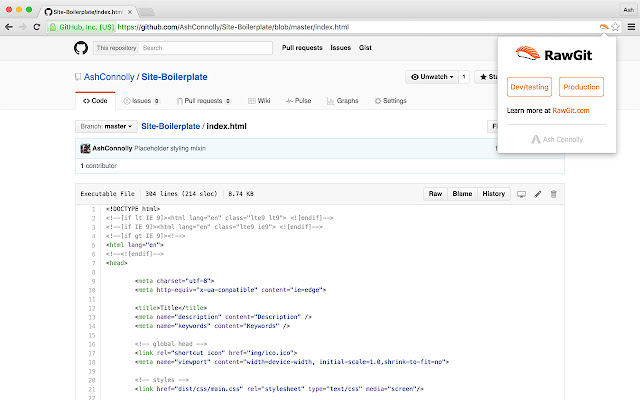Go back with the browser back arrow

(x=9, y=27)
